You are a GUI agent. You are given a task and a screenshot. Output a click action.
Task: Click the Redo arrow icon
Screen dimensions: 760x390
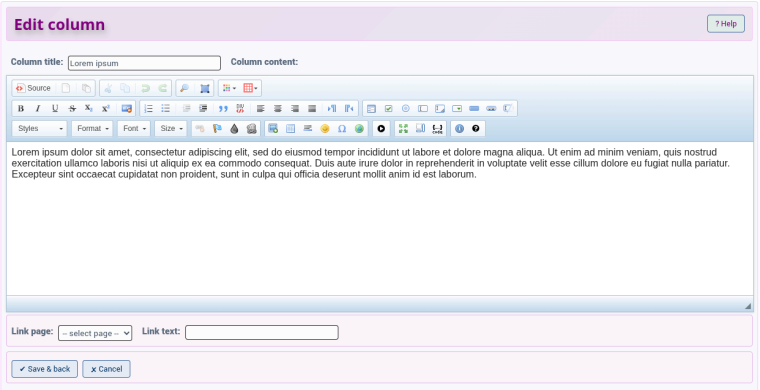point(163,88)
